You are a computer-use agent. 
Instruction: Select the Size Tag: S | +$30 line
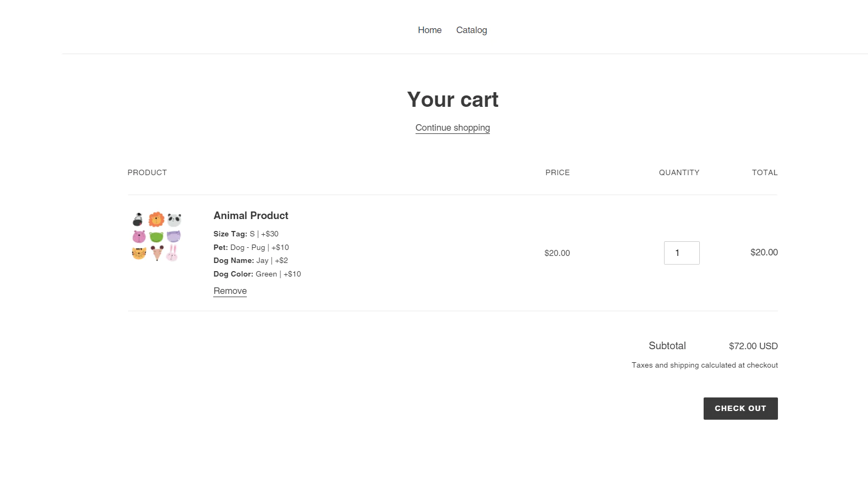click(x=246, y=234)
